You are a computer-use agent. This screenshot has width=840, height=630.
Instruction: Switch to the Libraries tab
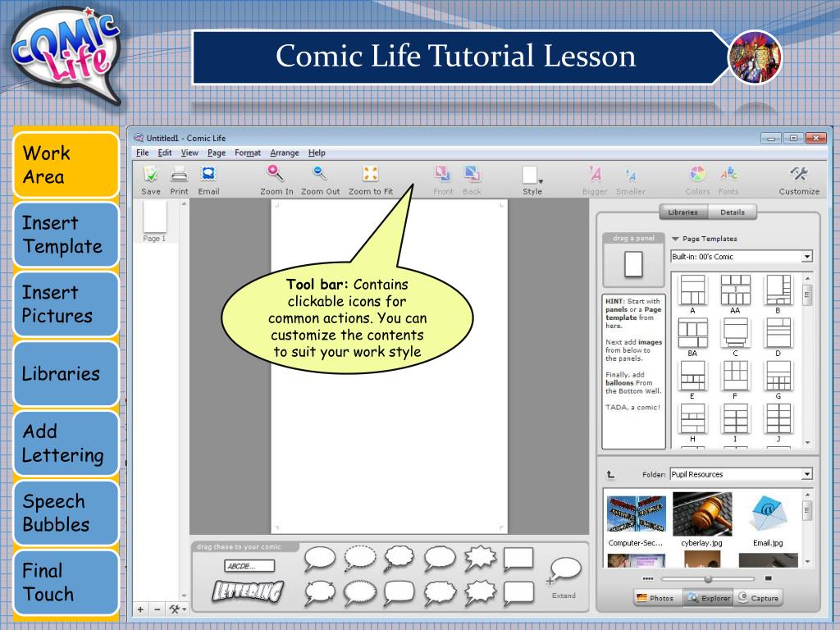(683, 212)
